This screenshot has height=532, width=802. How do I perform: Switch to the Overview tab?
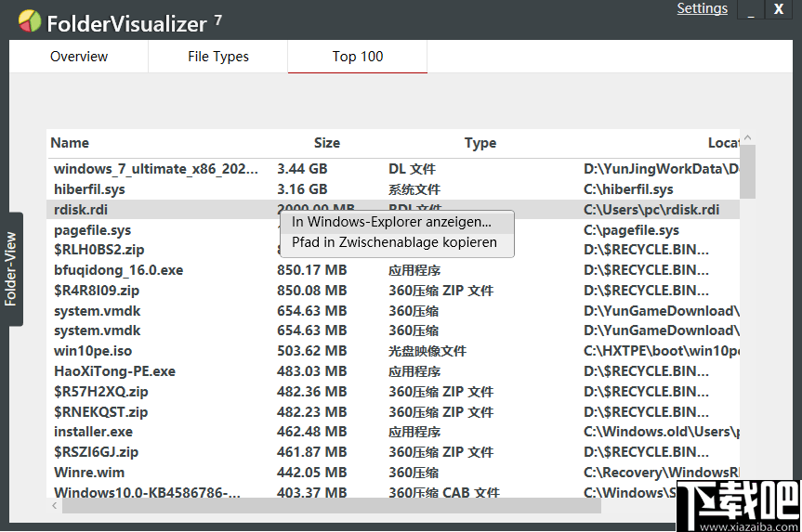(x=79, y=57)
